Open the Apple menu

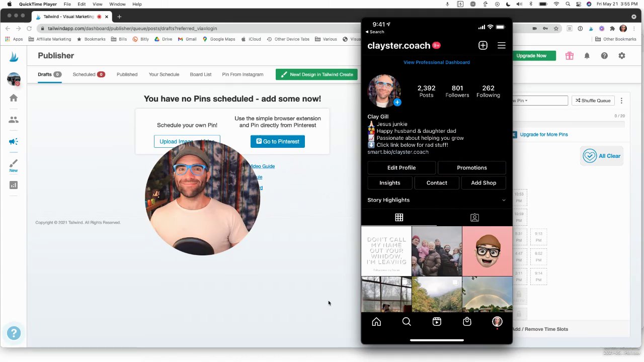click(x=9, y=4)
